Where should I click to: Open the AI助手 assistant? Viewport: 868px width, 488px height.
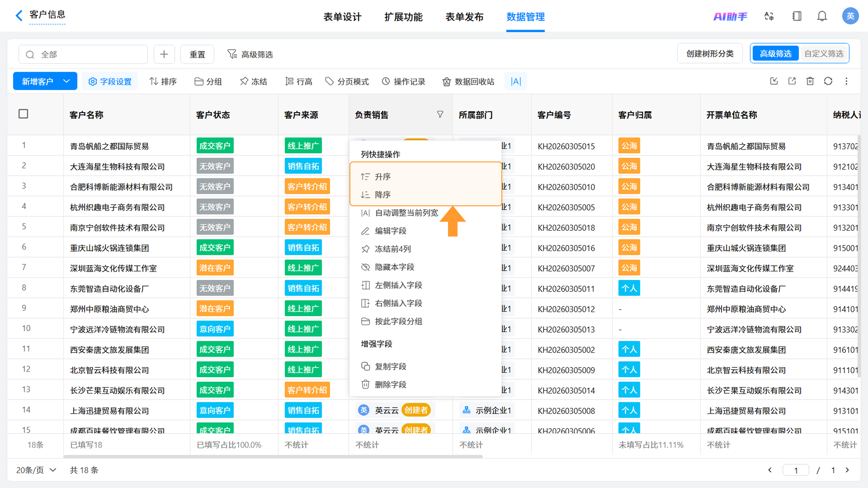tap(730, 16)
